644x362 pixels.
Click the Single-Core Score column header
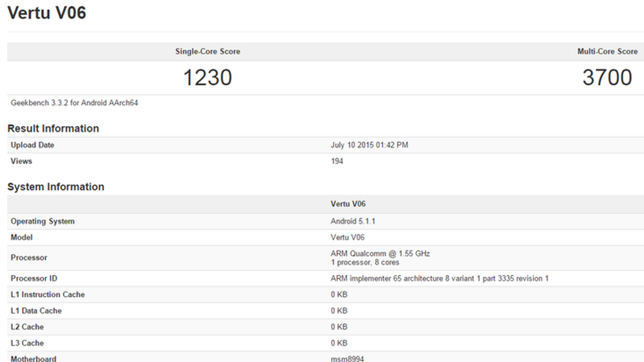click(207, 51)
